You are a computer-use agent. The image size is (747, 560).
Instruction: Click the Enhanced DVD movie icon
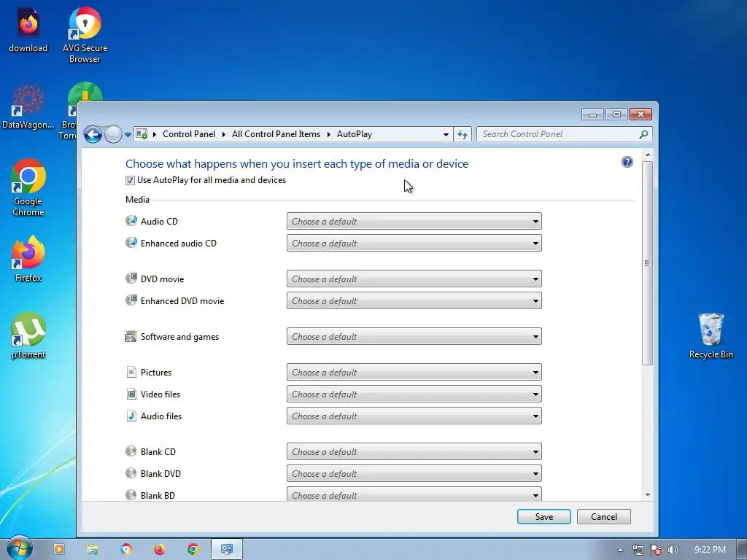[x=131, y=300]
